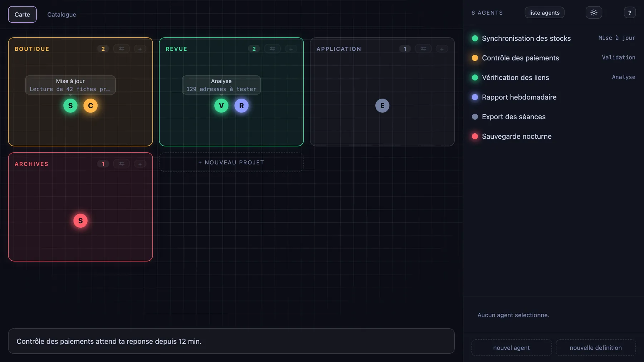Click the Revue agent count badge
The width and height of the screenshot is (644, 362).
[x=254, y=49]
